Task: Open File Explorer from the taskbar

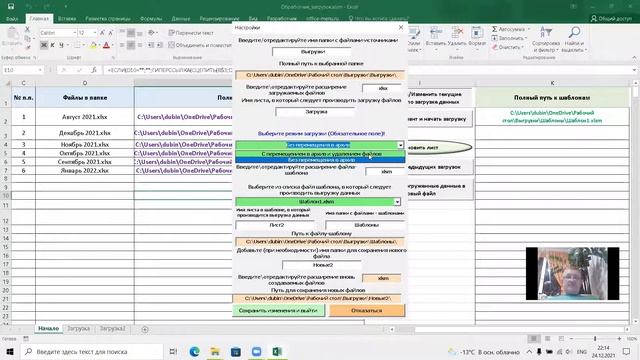Action: point(215,351)
